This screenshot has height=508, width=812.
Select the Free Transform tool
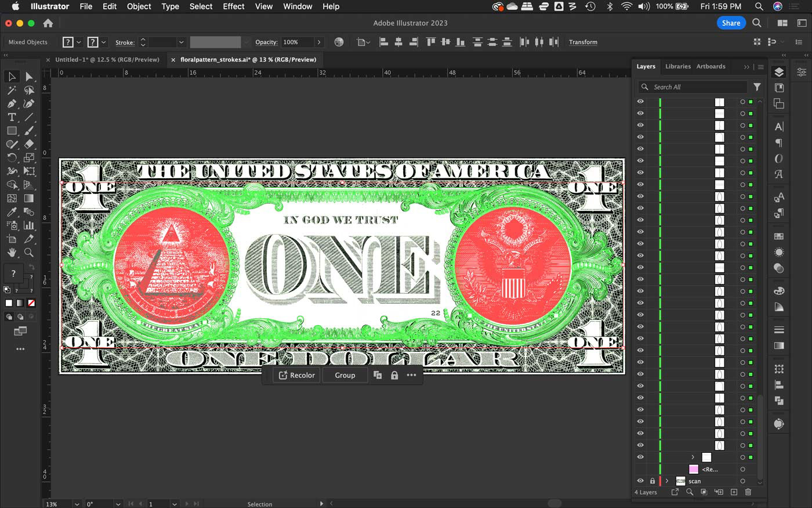[29, 171]
